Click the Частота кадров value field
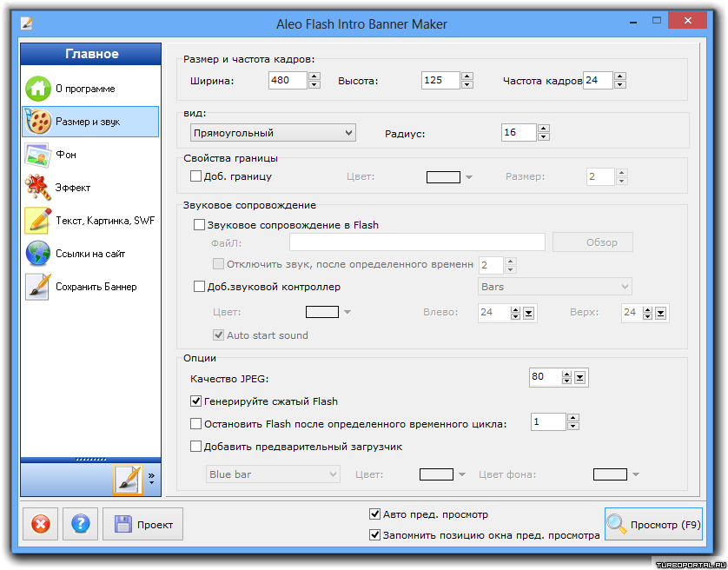The width and height of the screenshot is (728, 570). click(x=598, y=80)
